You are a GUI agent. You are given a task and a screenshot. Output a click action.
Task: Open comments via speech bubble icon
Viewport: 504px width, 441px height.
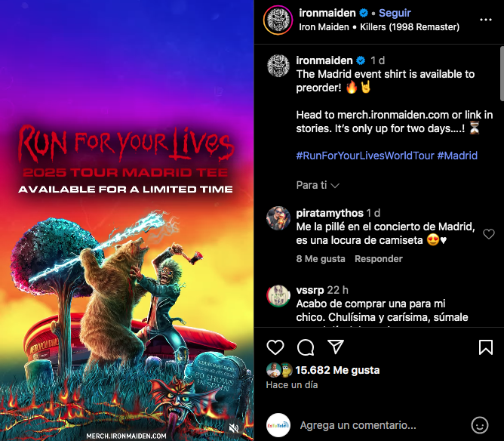pyautogui.click(x=306, y=347)
